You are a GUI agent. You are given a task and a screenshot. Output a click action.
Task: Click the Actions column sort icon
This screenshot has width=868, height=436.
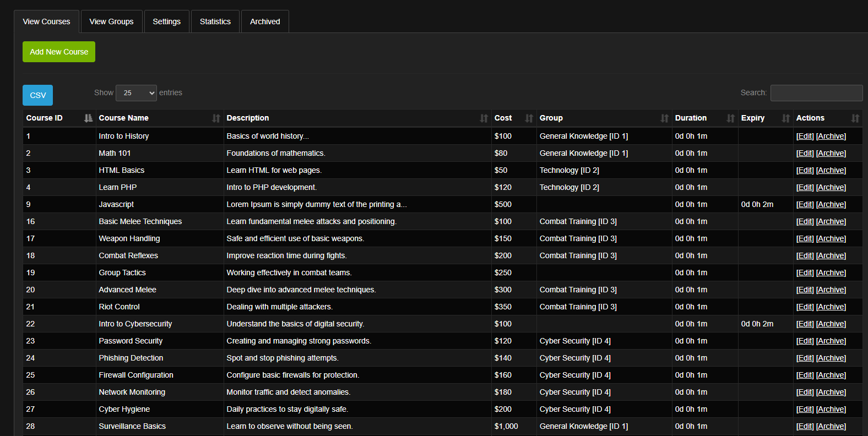(855, 118)
